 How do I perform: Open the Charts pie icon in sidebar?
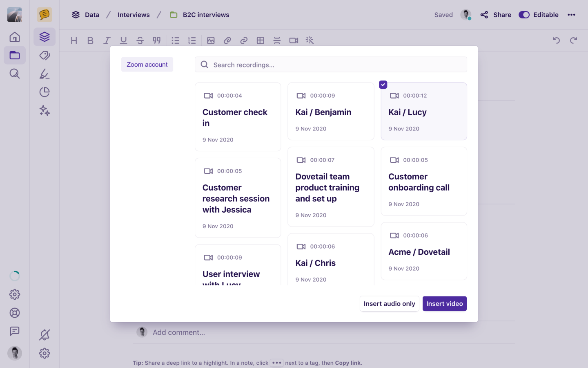tap(45, 92)
